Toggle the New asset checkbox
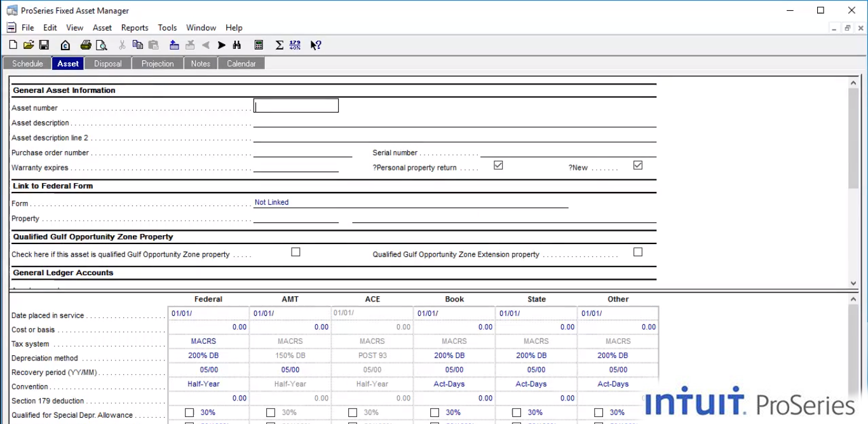Image resolution: width=868 pixels, height=424 pixels. [637, 165]
